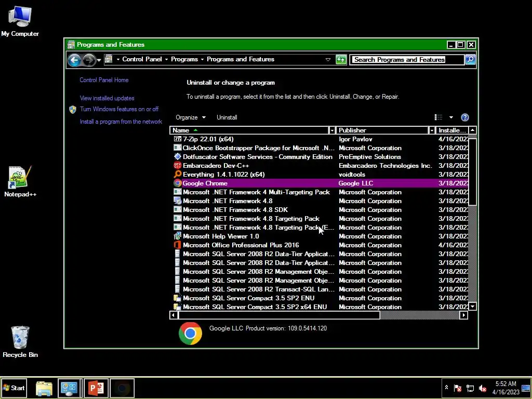Open the Publisher column filter dropdown

tap(432, 130)
